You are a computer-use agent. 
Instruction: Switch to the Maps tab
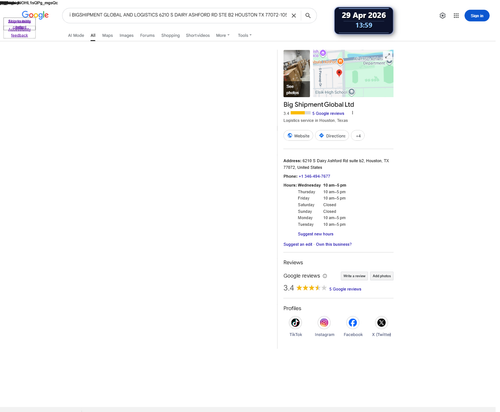107,35
